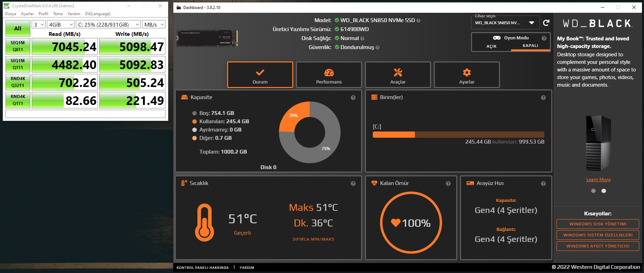Run All benchmarks in CrystalDiskMark
644x273 pixels.
click(18, 29)
